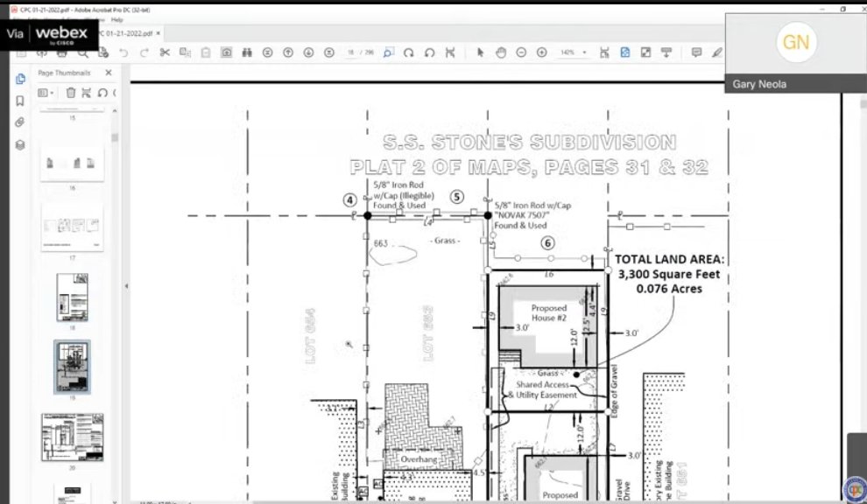Activate the Hand pan tool
This screenshot has width=867, height=504.
501,52
